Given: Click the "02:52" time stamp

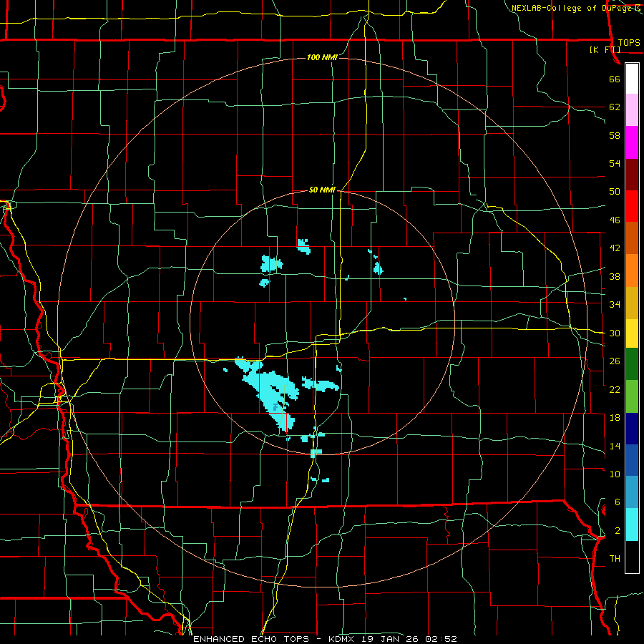Looking at the screenshot, I should click(x=442, y=639).
